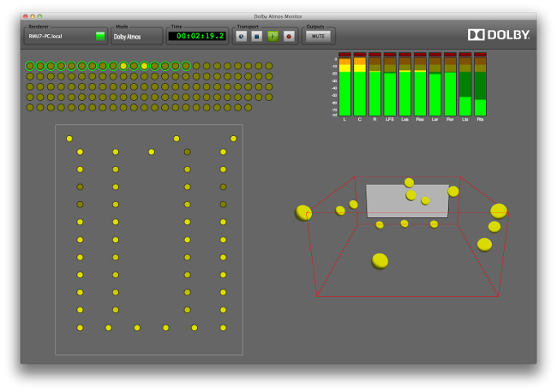
Task: Click the LFE label under the meters
Action: click(390, 120)
